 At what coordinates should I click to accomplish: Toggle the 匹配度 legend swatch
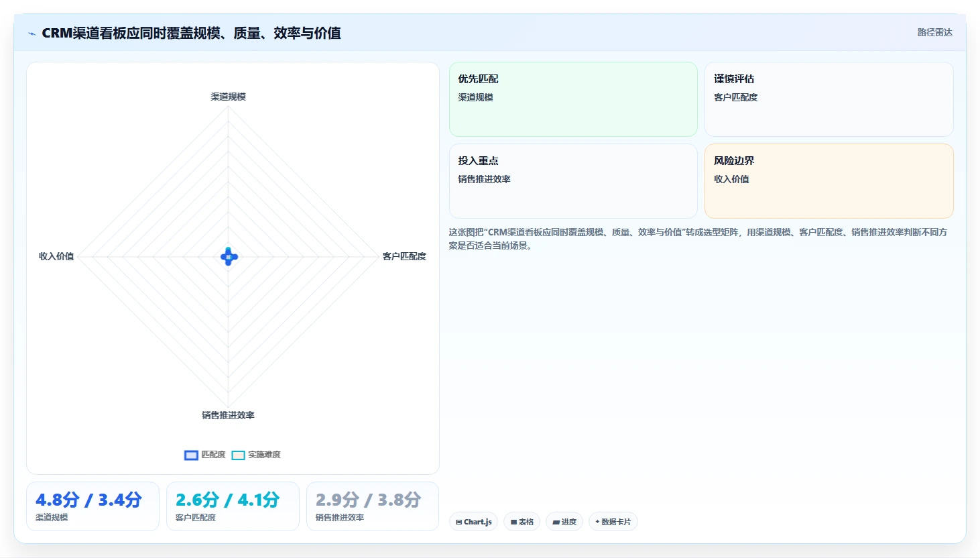(191, 455)
